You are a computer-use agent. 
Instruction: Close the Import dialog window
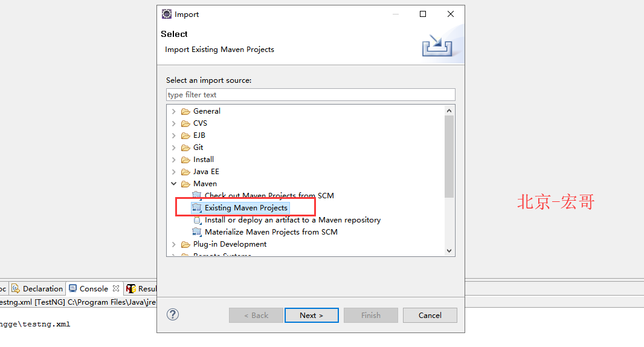[451, 14]
